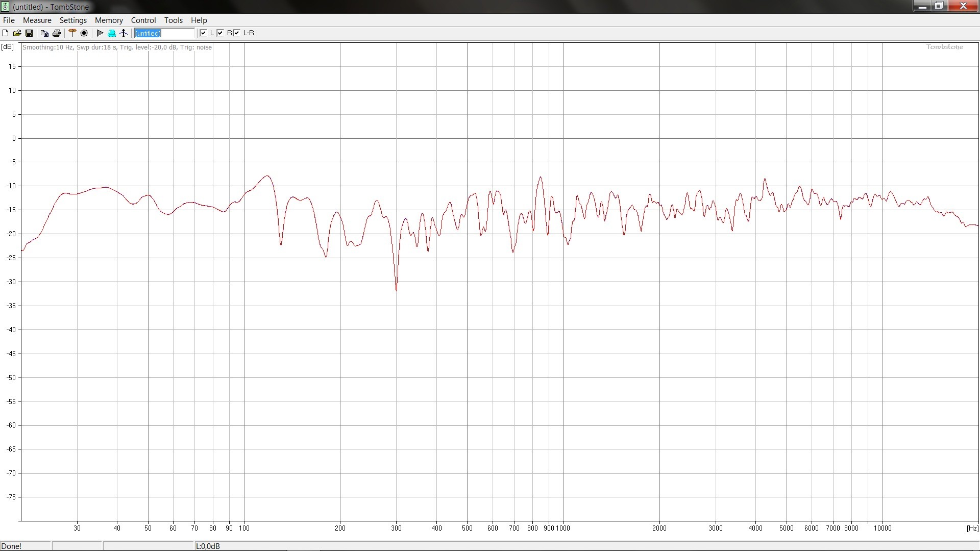Click the cyan bell-shaped toolbar icon
Viewport: 980px width, 551px height.
tap(112, 33)
